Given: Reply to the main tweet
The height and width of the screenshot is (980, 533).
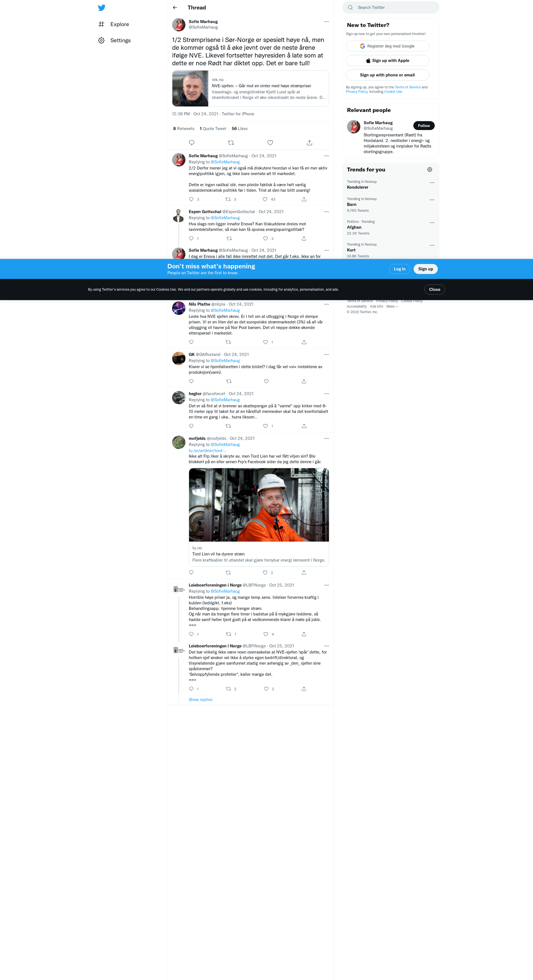Looking at the screenshot, I should coord(192,143).
